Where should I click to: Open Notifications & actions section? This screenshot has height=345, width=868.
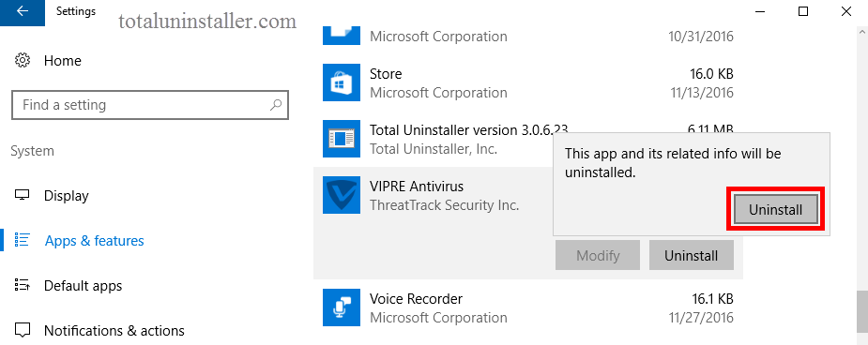[114, 331]
